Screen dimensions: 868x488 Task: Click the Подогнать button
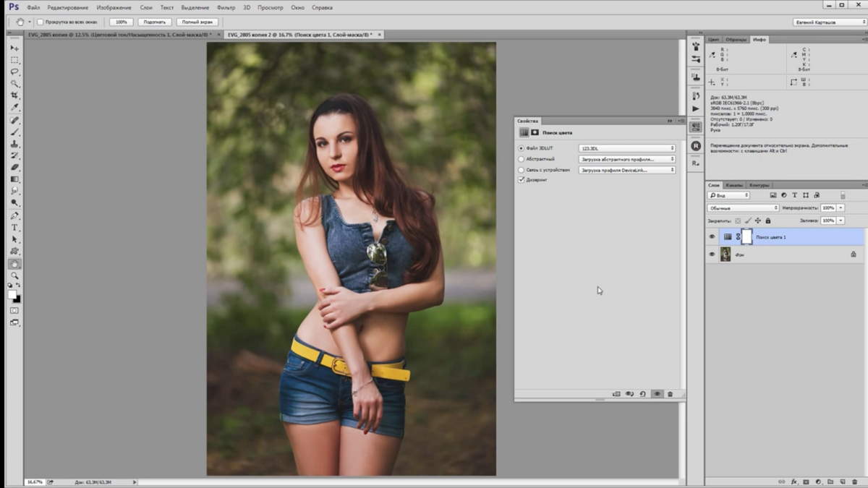coord(154,22)
